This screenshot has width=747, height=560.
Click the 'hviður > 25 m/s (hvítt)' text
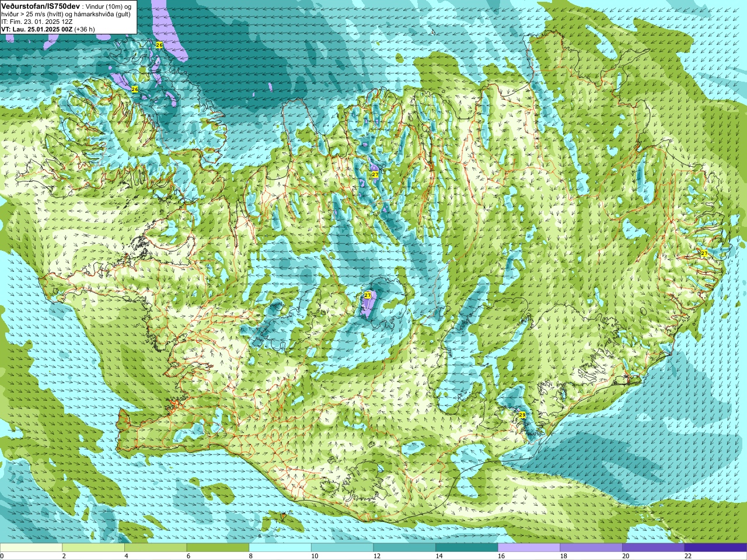[x=31, y=14]
